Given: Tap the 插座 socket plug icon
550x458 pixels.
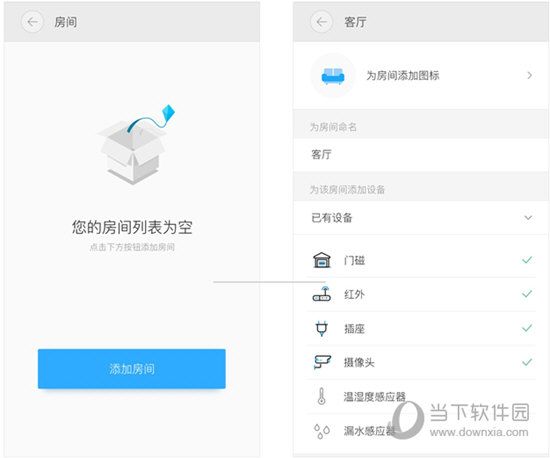Looking at the screenshot, I should tap(322, 328).
